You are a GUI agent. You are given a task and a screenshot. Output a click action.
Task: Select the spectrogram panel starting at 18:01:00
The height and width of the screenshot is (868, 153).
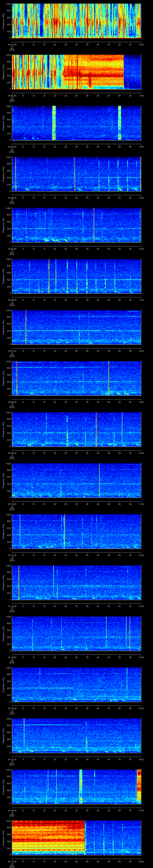(76, 21)
